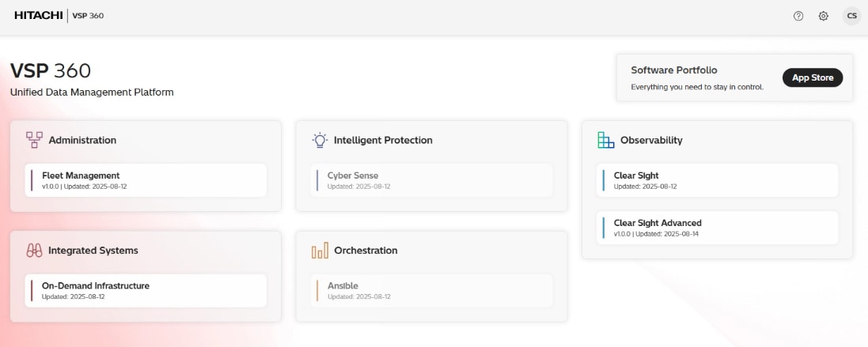The height and width of the screenshot is (347, 868).
Task: Click the Administration network icon
Action: pyautogui.click(x=34, y=140)
